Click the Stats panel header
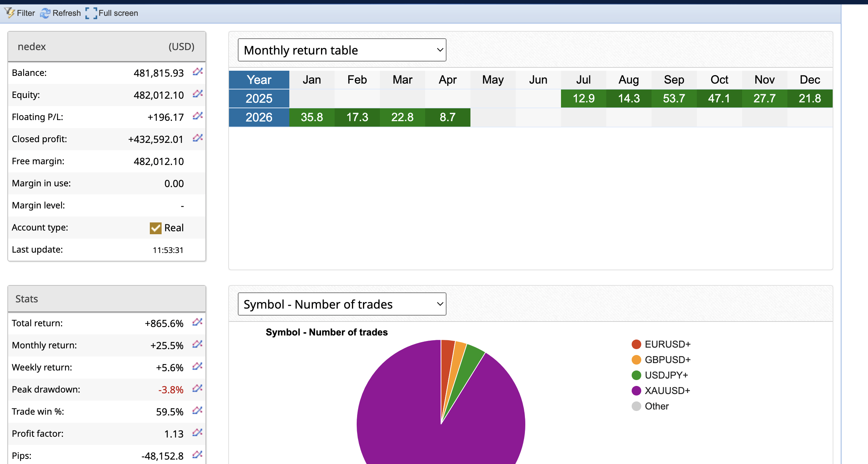The width and height of the screenshot is (868, 464). coord(26,299)
